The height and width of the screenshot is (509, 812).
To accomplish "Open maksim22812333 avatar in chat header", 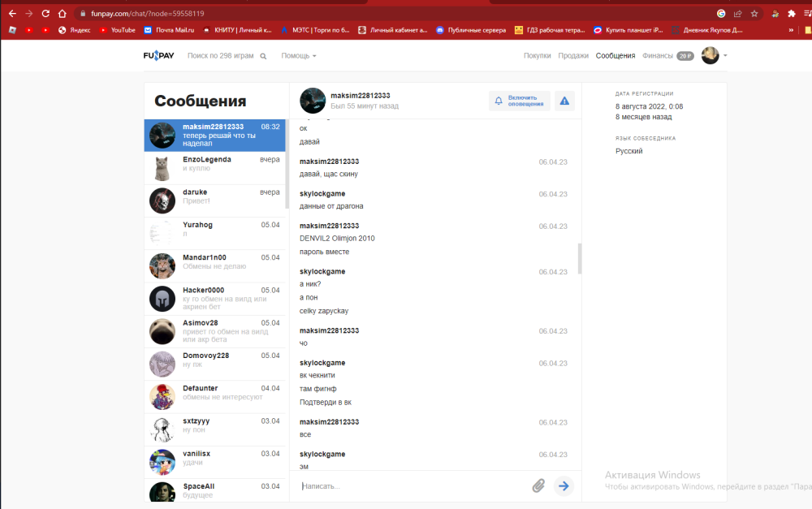I will tap(313, 101).
